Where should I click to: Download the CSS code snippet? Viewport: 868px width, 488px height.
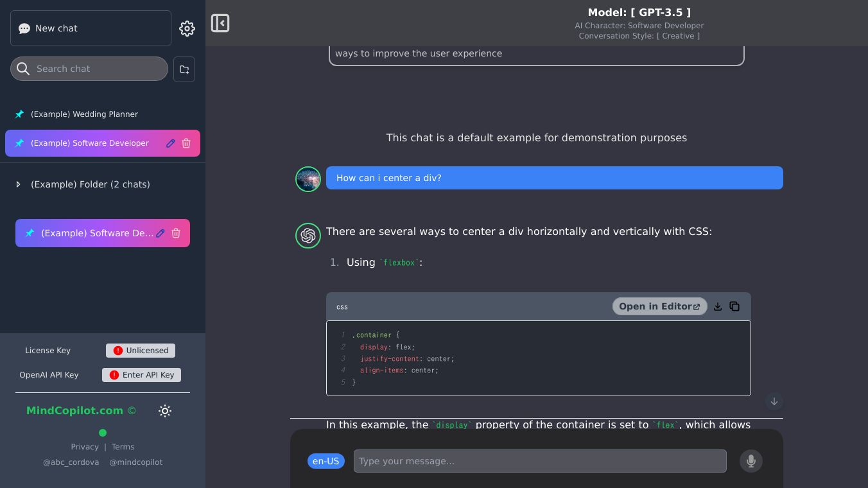tap(718, 307)
